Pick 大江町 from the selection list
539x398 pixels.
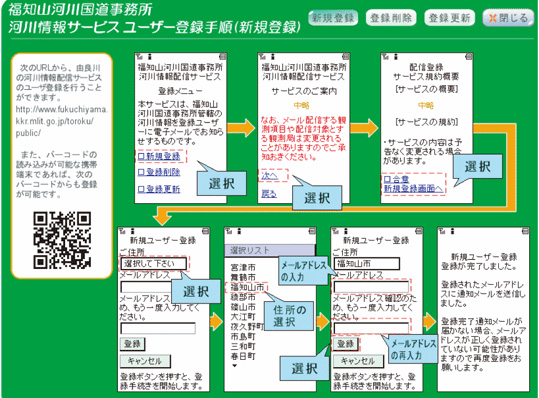pos(243,316)
